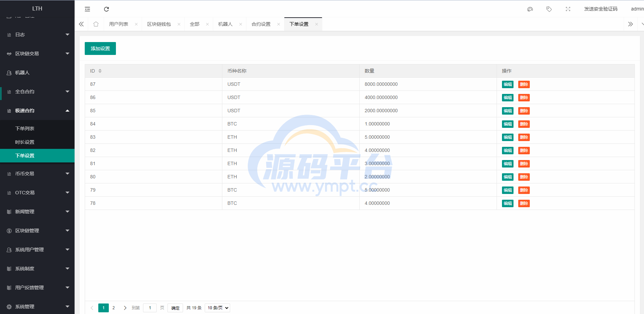
Task: Click the refresh page icon
Action: [106, 9]
